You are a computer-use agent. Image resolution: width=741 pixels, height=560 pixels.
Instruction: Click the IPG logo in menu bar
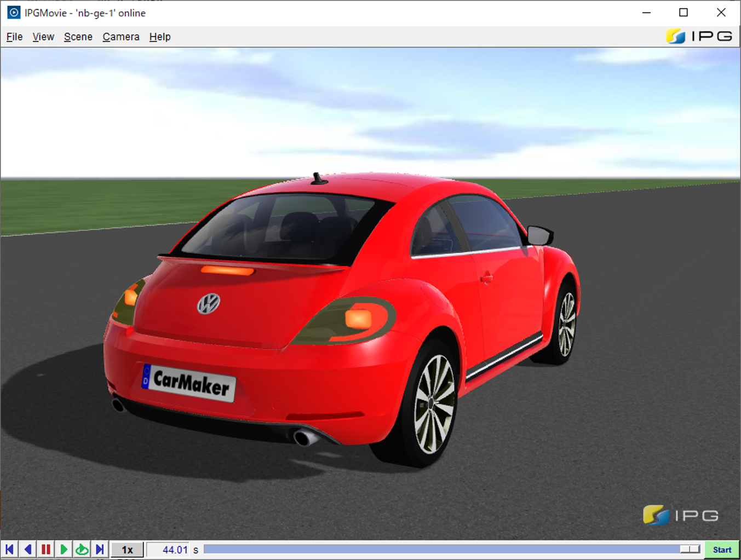[x=699, y=36]
